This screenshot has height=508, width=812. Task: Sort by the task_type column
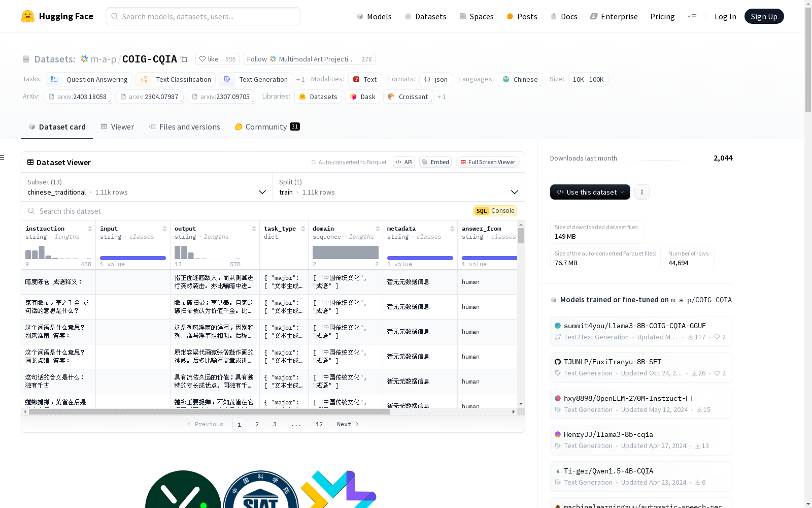pos(303,229)
